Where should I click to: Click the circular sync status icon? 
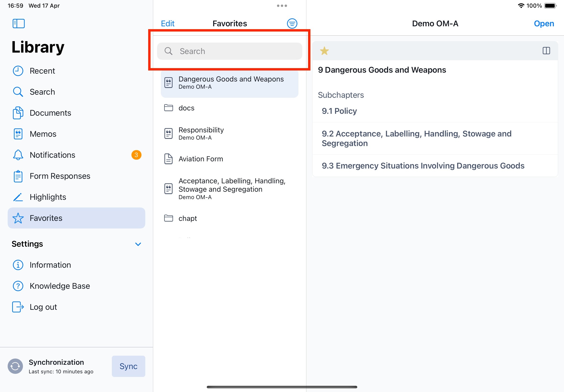(15, 366)
